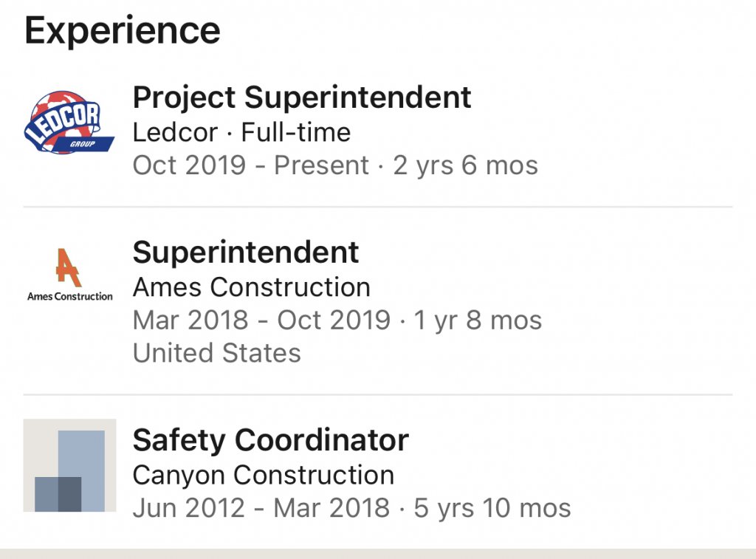Viewport: 756px width, 559px height.
Task: Click the gray bar below the Experience section
Action: coord(378,553)
